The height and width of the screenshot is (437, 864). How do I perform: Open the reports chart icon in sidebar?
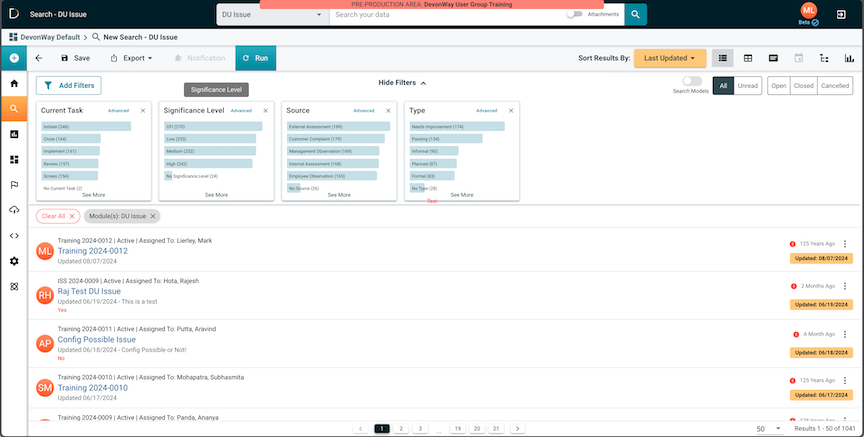[14, 134]
